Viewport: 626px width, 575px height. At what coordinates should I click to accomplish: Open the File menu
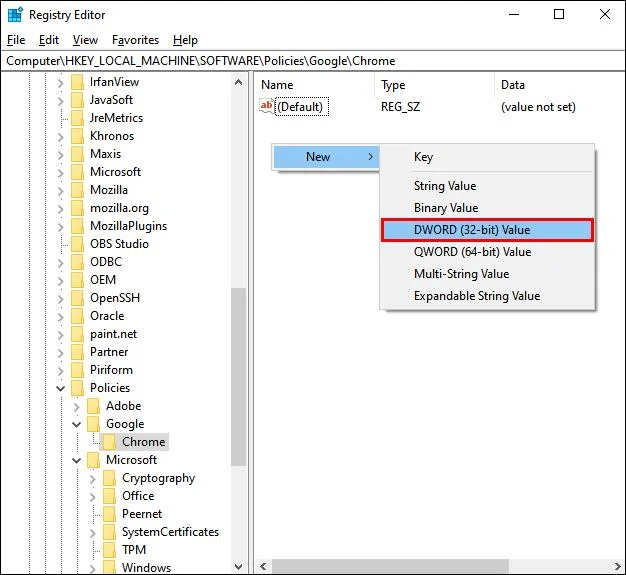(x=16, y=40)
